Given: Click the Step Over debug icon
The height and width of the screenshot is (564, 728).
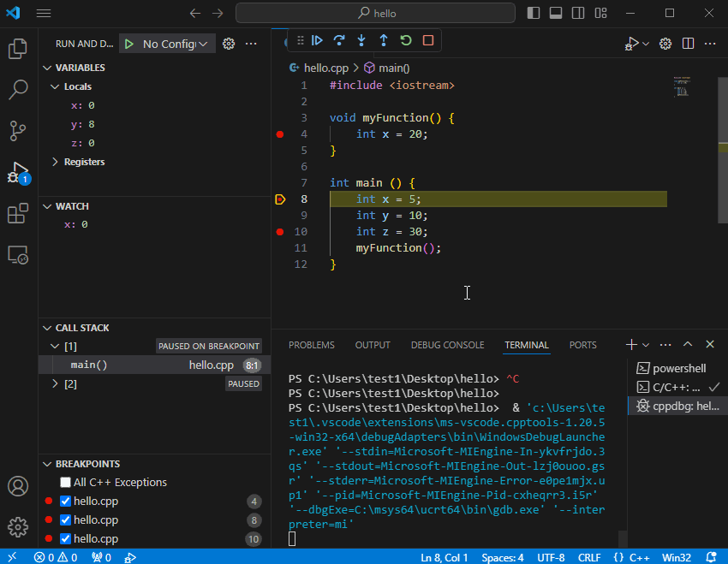Looking at the screenshot, I should coord(339,40).
